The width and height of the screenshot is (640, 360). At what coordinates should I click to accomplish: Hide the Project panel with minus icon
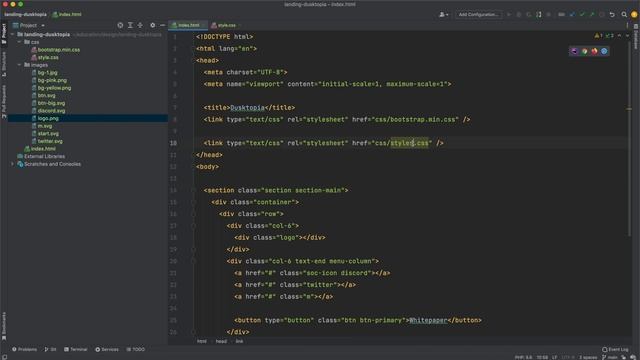tap(162, 25)
